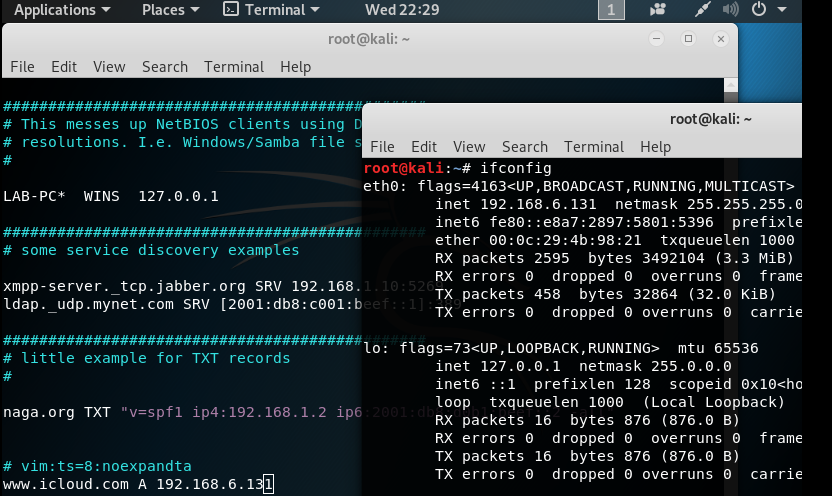Screen dimensions: 832x496
Task: Open Edit menu in front ifconfig terminal
Action: 424,146
